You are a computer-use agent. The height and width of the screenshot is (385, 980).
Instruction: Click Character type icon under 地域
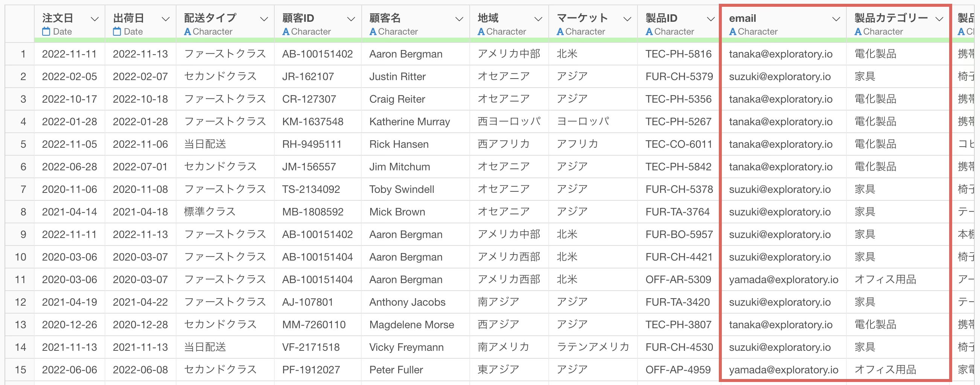(481, 32)
